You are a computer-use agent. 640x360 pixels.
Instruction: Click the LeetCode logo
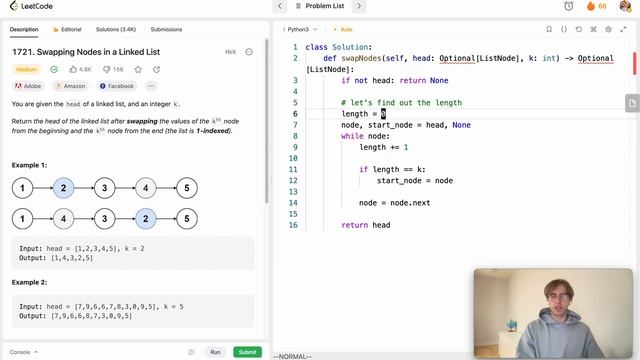[31, 6]
